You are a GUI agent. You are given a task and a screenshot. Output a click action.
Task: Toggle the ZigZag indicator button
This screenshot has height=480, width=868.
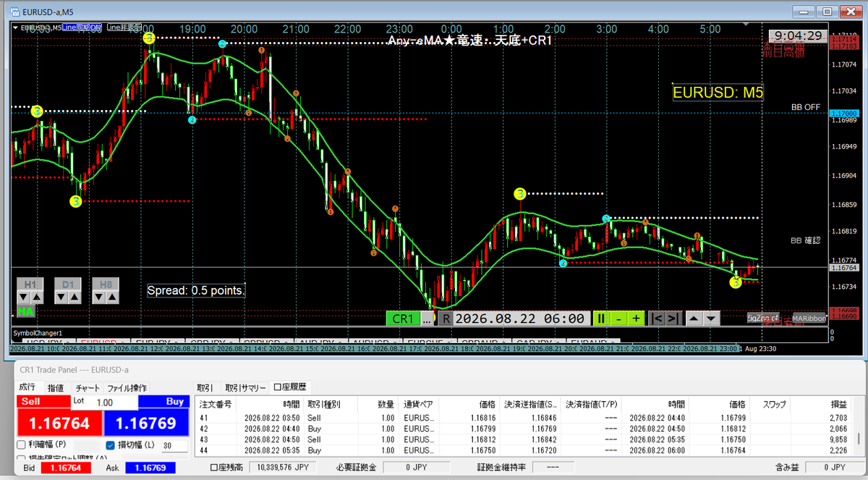(x=763, y=318)
